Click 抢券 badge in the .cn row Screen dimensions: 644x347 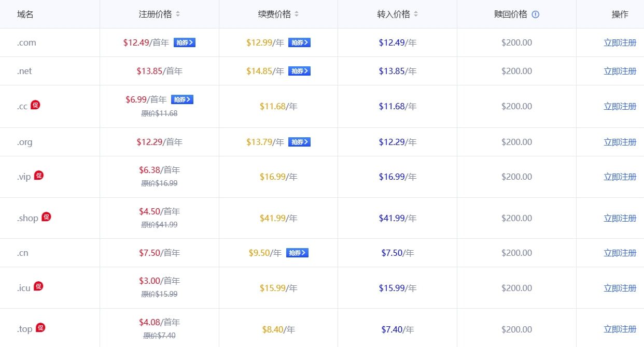pyautogui.click(x=297, y=253)
